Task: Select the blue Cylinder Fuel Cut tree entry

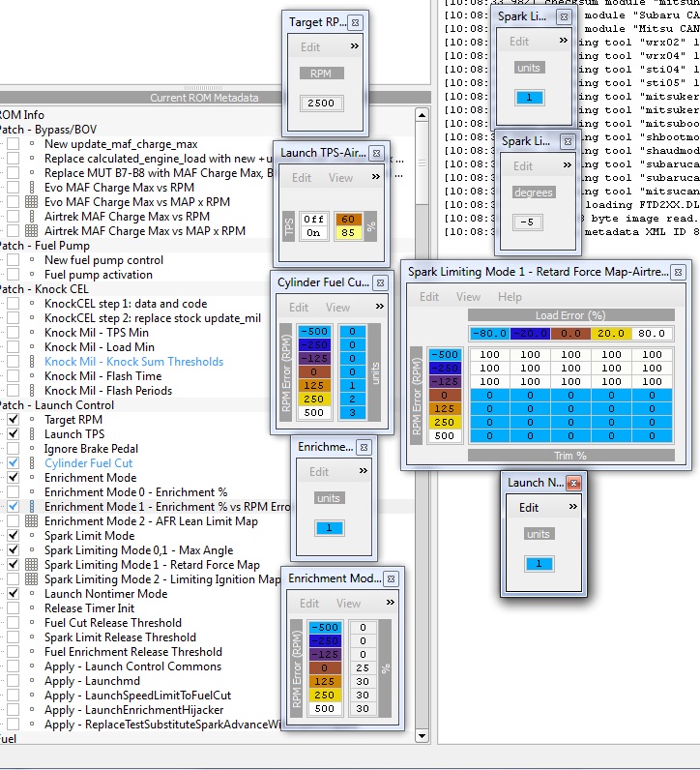Action: pyautogui.click(x=88, y=463)
